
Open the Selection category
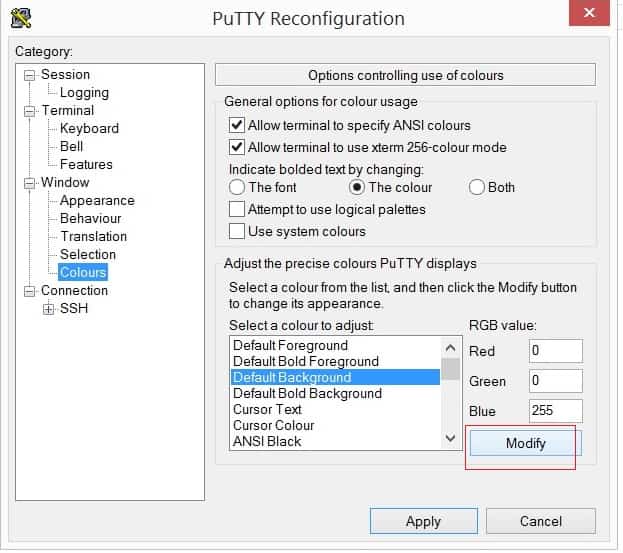88,254
